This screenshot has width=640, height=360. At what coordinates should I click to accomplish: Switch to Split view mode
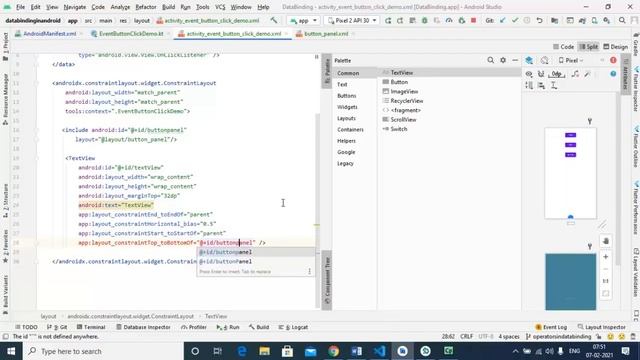(x=589, y=47)
